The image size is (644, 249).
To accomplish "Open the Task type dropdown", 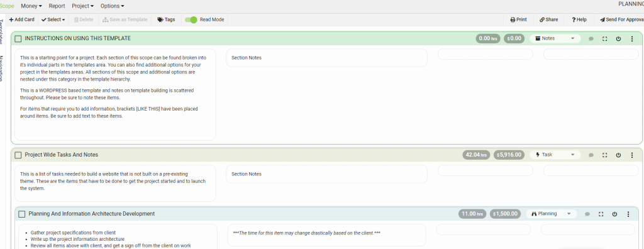I will [x=555, y=155].
